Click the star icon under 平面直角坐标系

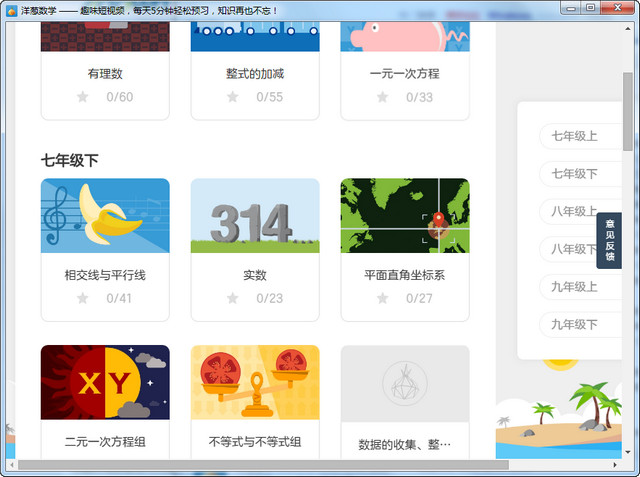pyautogui.click(x=382, y=298)
